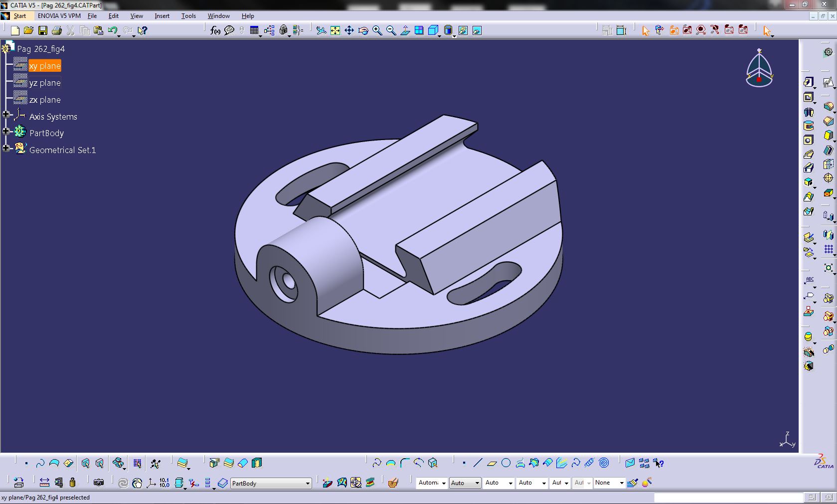Click the Apply Material icon
The height and width of the screenshot is (504, 837).
click(x=370, y=483)
